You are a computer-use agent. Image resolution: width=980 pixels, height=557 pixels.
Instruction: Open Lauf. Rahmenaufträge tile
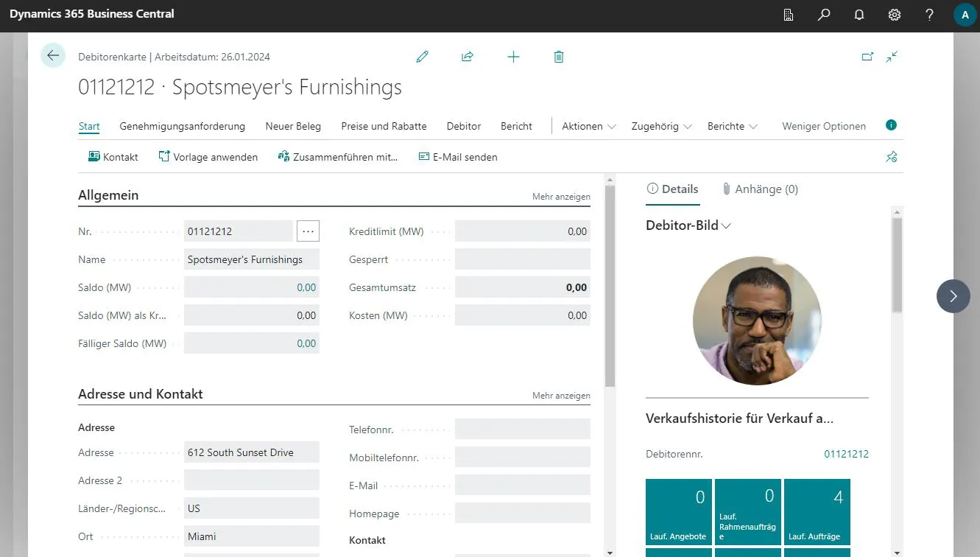click(x=747, y=512)
